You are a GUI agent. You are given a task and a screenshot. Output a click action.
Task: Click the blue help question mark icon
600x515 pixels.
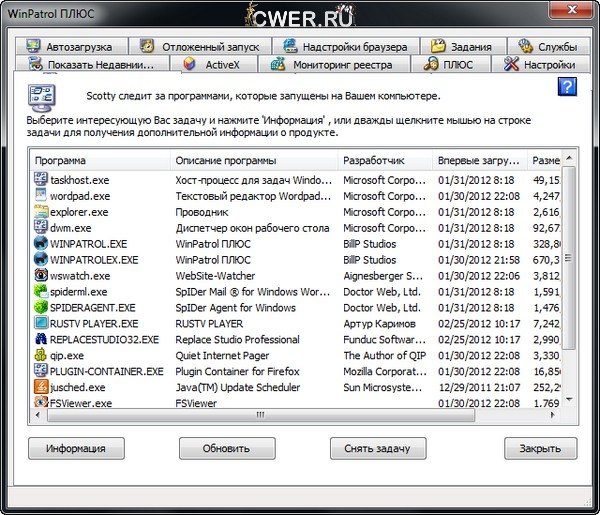click(567, 87)
